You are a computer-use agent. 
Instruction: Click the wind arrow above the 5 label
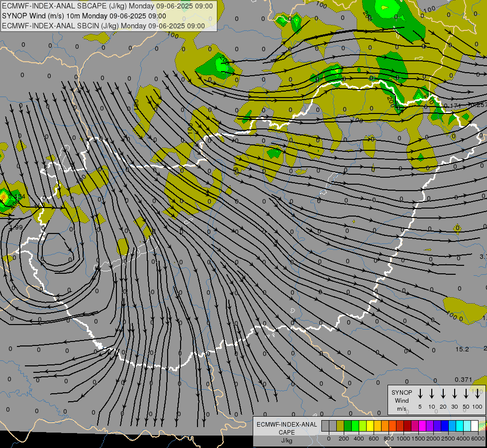pyautogui.click(x=420, y=394)
